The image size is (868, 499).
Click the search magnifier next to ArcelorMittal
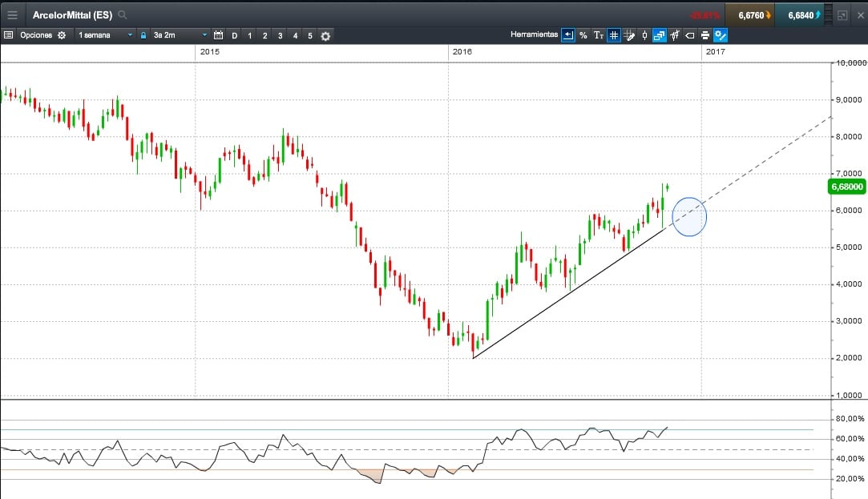pos(123,14)
